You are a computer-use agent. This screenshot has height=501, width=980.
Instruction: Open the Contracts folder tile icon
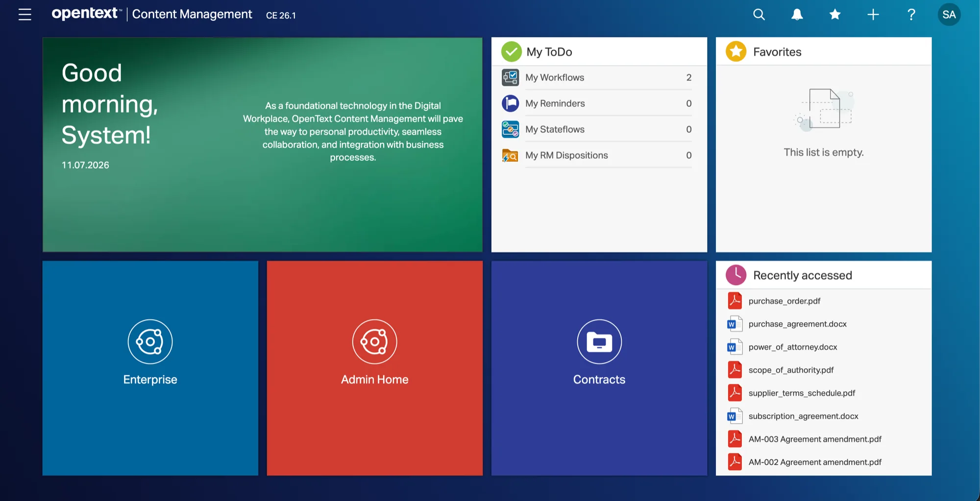click(599, 341)
